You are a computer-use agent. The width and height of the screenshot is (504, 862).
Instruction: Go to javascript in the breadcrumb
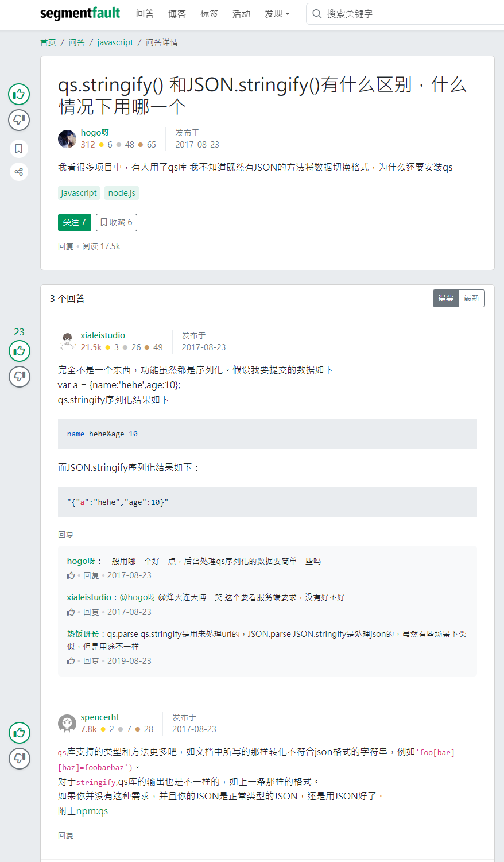115,42
